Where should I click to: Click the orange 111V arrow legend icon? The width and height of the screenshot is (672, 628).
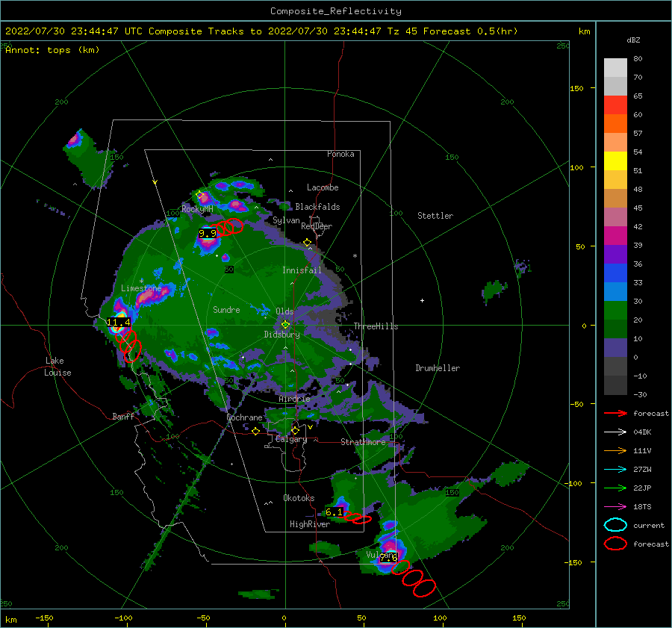[615, 450]
